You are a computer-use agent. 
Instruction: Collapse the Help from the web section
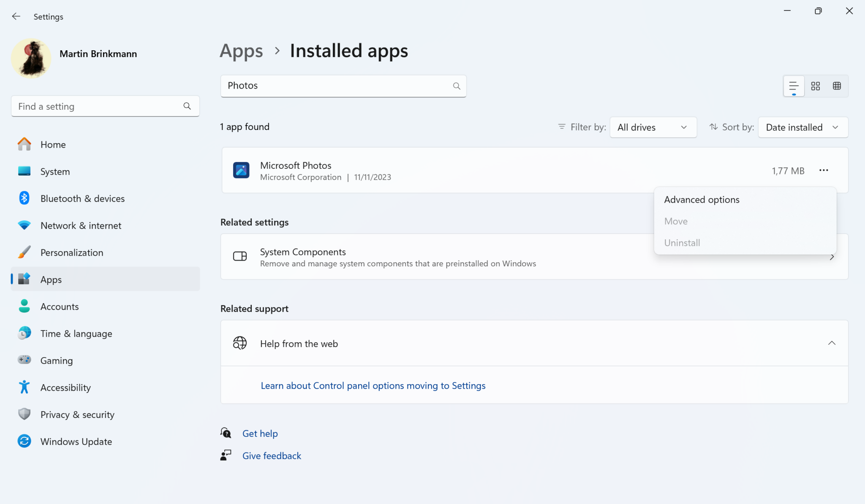coord(831,343)
